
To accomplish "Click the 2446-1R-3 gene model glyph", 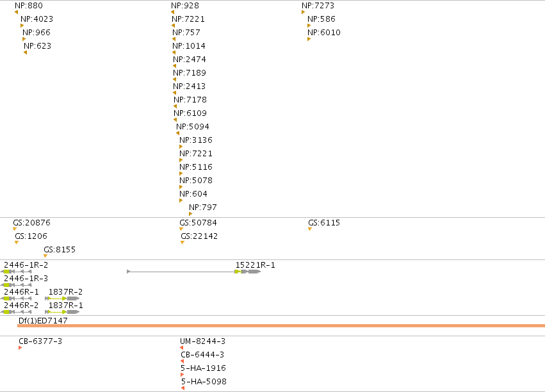I will coord(17,285).
